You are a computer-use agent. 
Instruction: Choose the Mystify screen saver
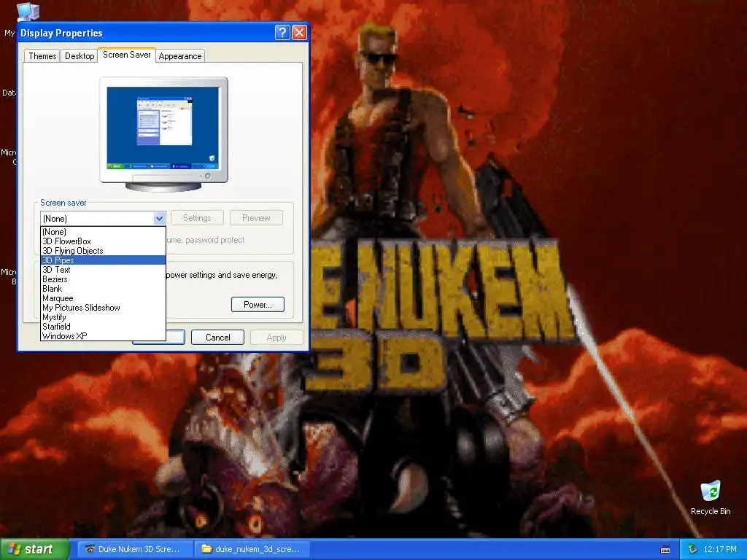coord(103,317)
